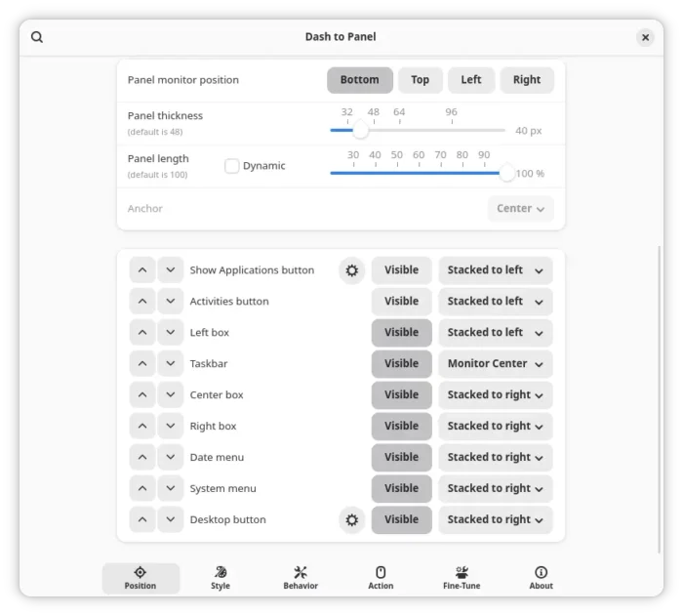683x616 pixels.
Task: Switch to the Behavior tab
Action: [301, 578]
